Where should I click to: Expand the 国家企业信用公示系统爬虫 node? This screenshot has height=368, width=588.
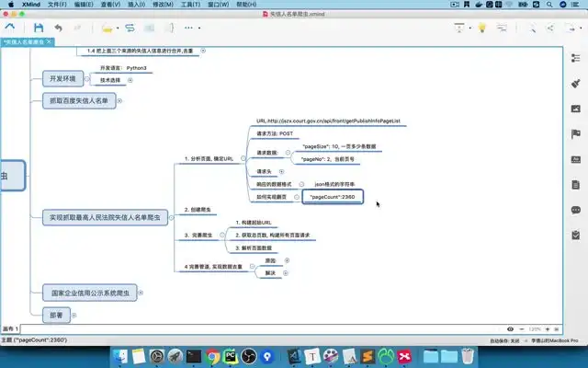tap(139, 293)
